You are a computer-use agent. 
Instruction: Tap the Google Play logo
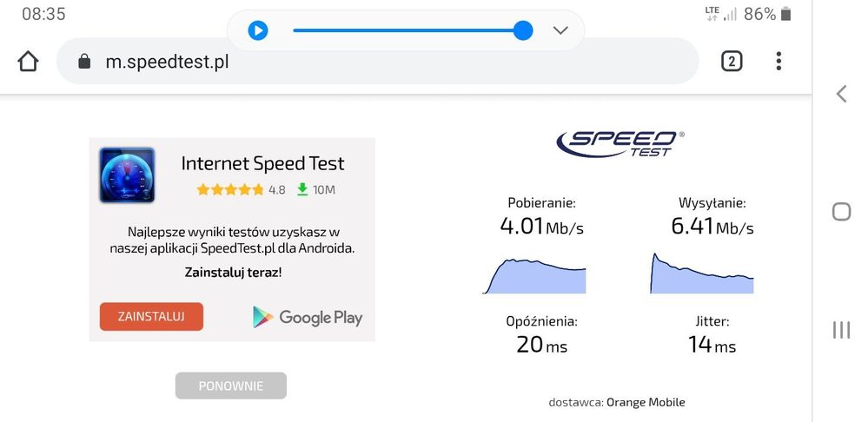pos(308,317)
